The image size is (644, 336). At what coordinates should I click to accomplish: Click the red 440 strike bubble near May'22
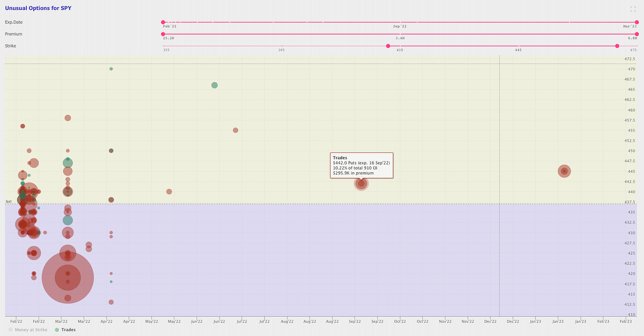pyautogui.click(x=169, y=191)
